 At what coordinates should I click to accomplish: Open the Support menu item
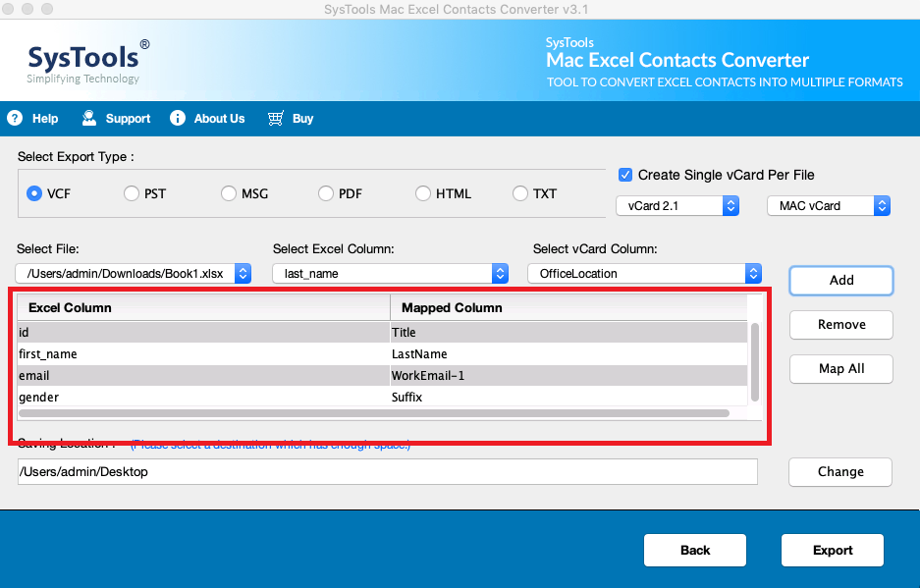pyautogui.click(x=128, y=119)
